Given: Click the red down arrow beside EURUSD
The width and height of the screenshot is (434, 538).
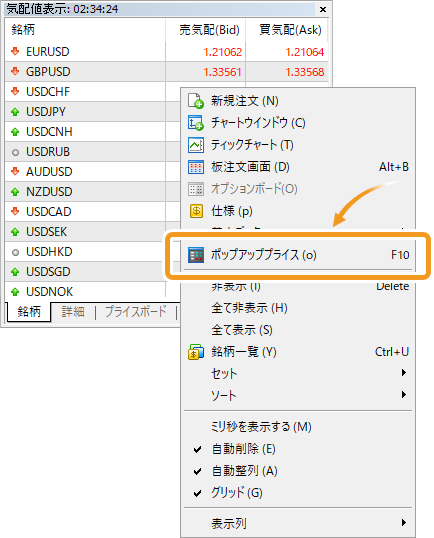Looking at the screenshot, I should pos(15,51).
